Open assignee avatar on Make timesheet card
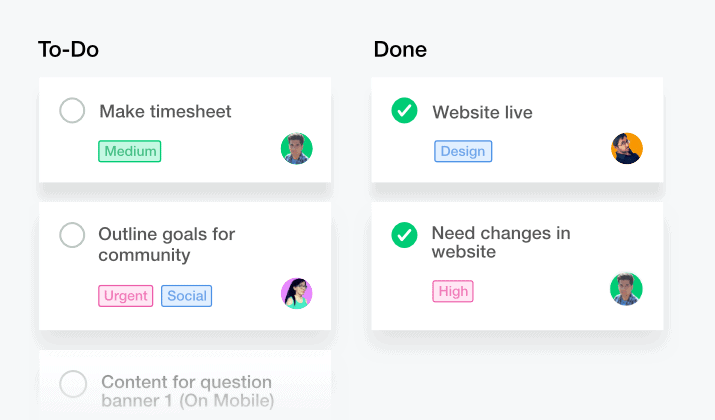 tap(296, 149)
